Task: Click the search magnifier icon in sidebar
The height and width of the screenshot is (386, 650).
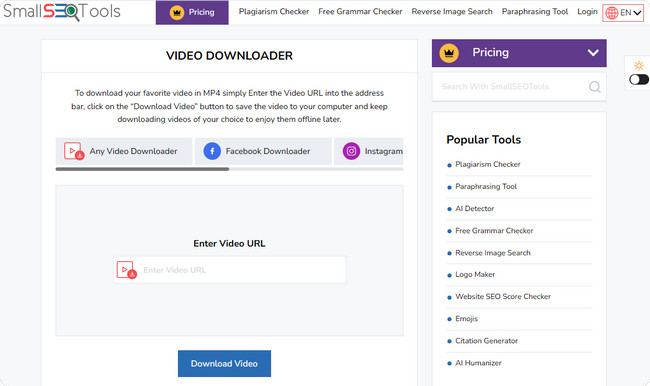Action: point(594,87)
